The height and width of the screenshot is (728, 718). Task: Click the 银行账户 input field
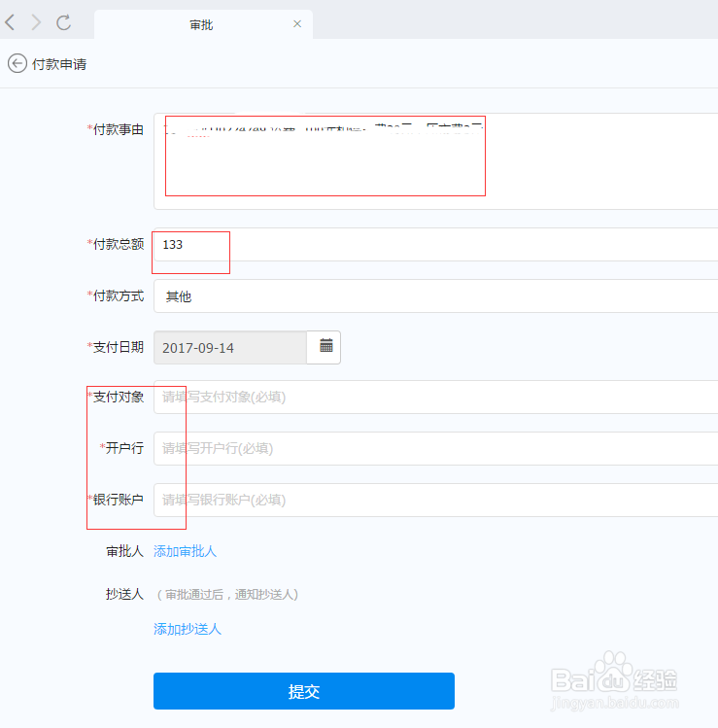click(435, 500)
